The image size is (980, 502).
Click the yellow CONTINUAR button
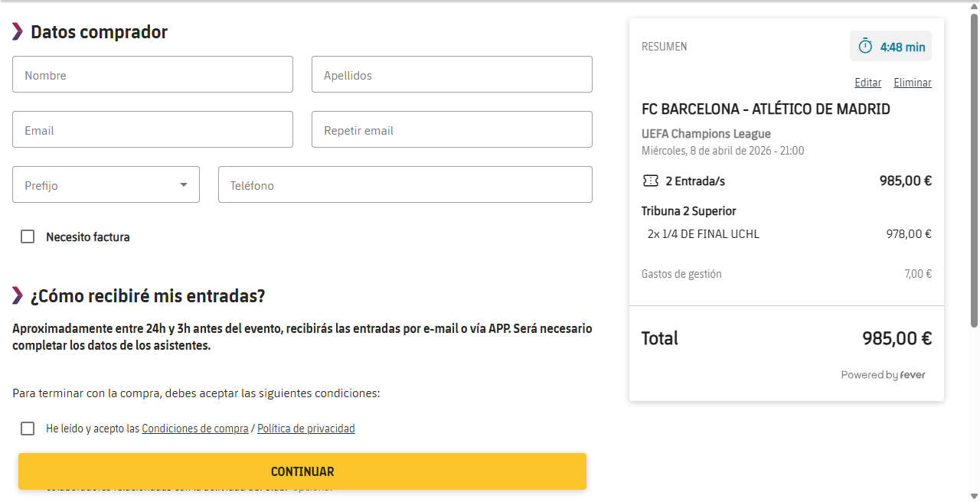tap(302, 471)
